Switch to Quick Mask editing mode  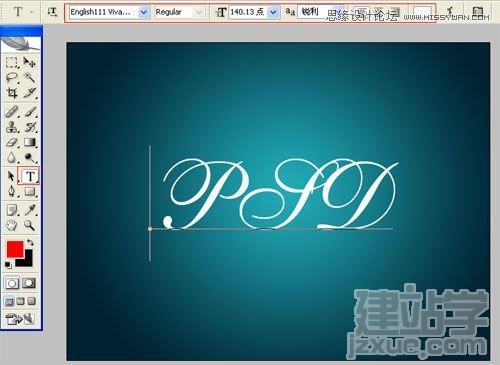pos(29,283)
